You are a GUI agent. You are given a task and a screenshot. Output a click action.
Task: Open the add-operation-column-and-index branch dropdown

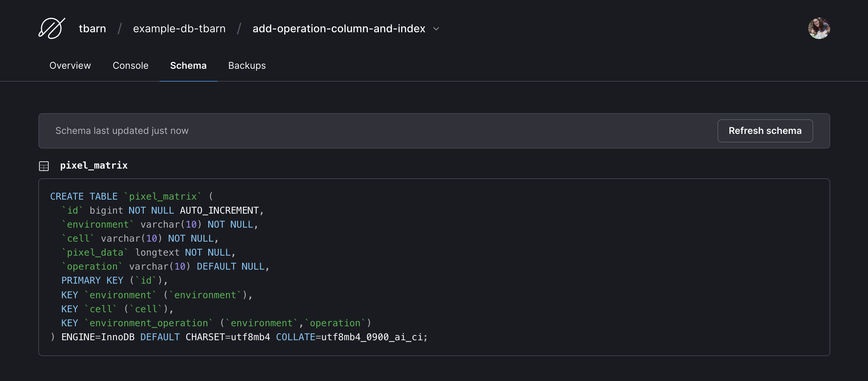339,29
